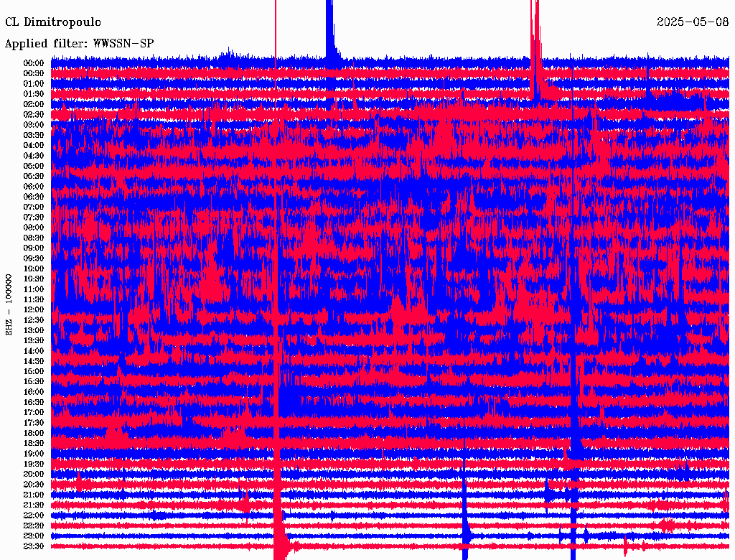Screen dimensions: 735x560
Task: Select the 17:00 time label
Action: click(x=34, y=413)
